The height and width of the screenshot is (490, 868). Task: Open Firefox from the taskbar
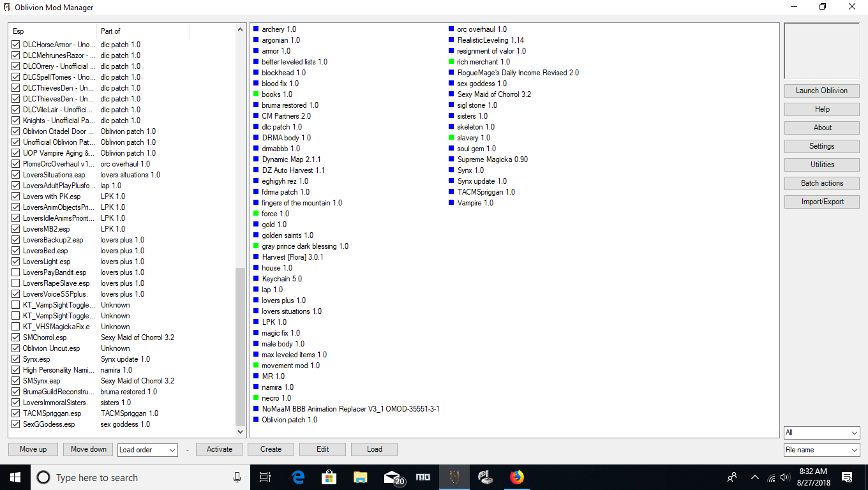click(516, 477)
